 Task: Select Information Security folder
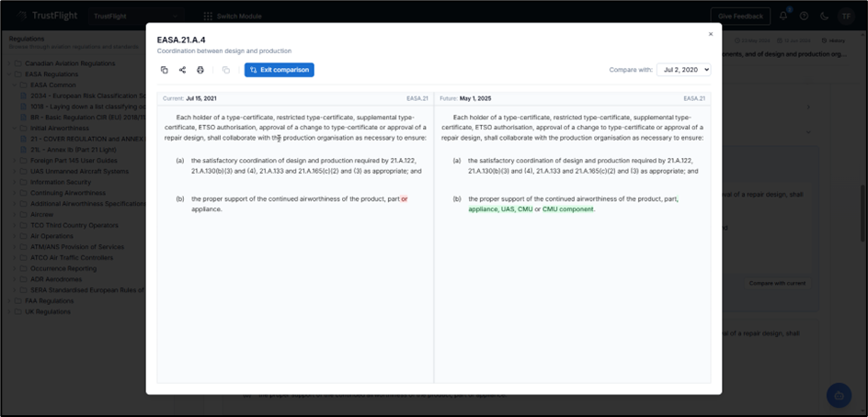63,182
